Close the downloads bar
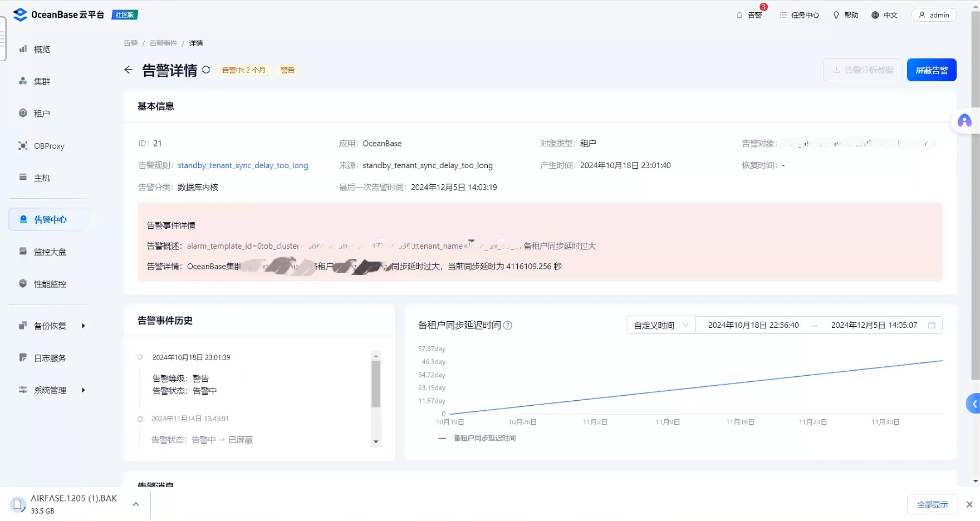980x521 pixels. point(969,504)
